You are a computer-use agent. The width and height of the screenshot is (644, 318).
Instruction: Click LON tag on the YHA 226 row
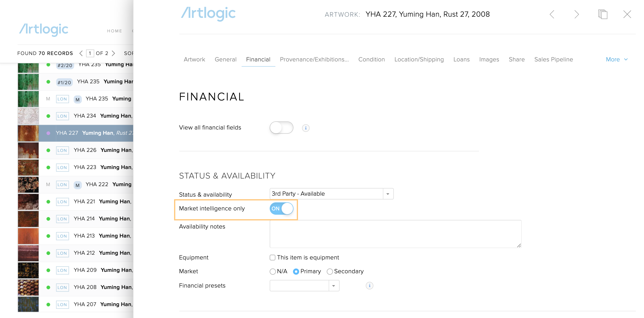(x=62, y=150)
